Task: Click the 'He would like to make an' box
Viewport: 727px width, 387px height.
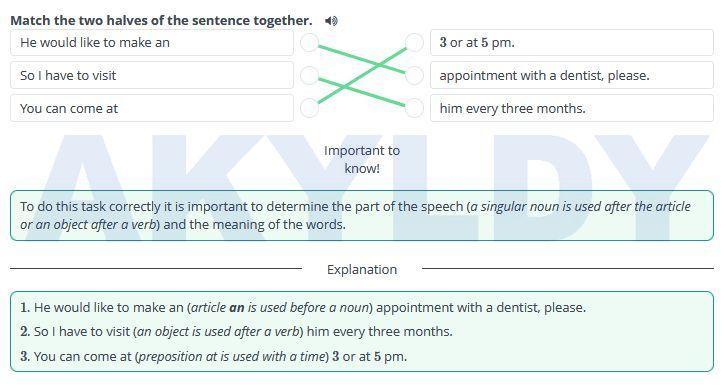Action: pyautogui.click(x=152, y=43)
